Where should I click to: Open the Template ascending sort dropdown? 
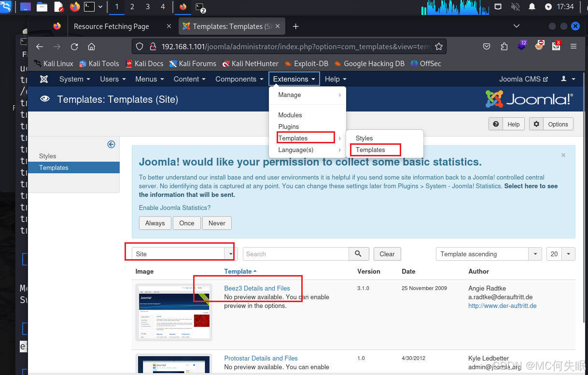click(x=489, y=254)
